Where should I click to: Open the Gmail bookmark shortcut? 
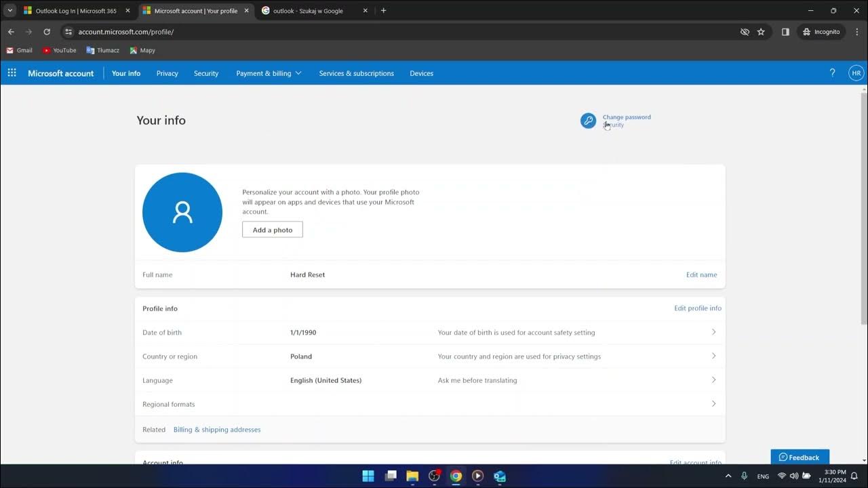[19, 49]
